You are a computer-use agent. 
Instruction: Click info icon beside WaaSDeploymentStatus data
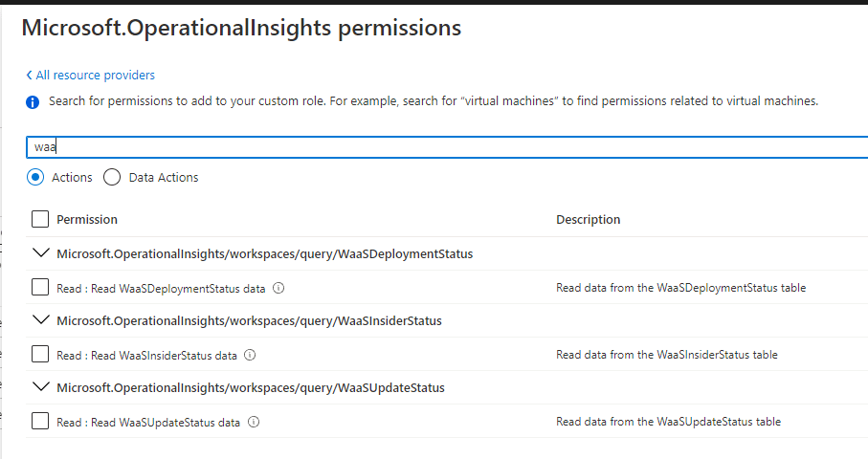pyautogui.click(x=279, y=288)
